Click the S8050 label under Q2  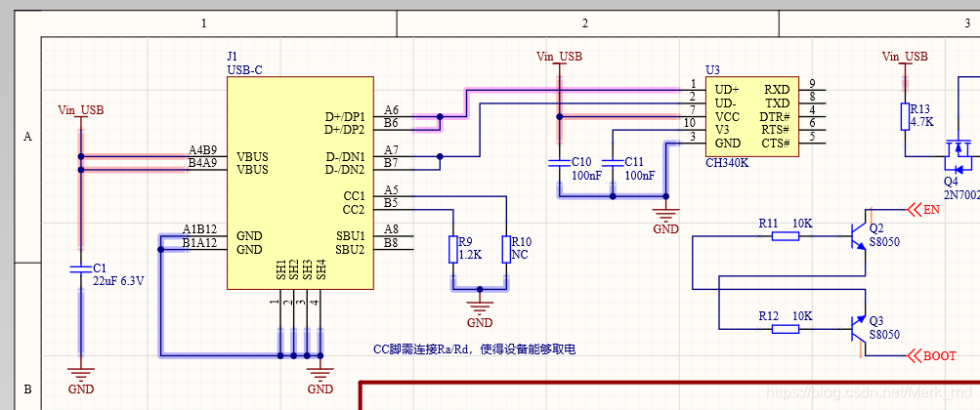point(884,241)
